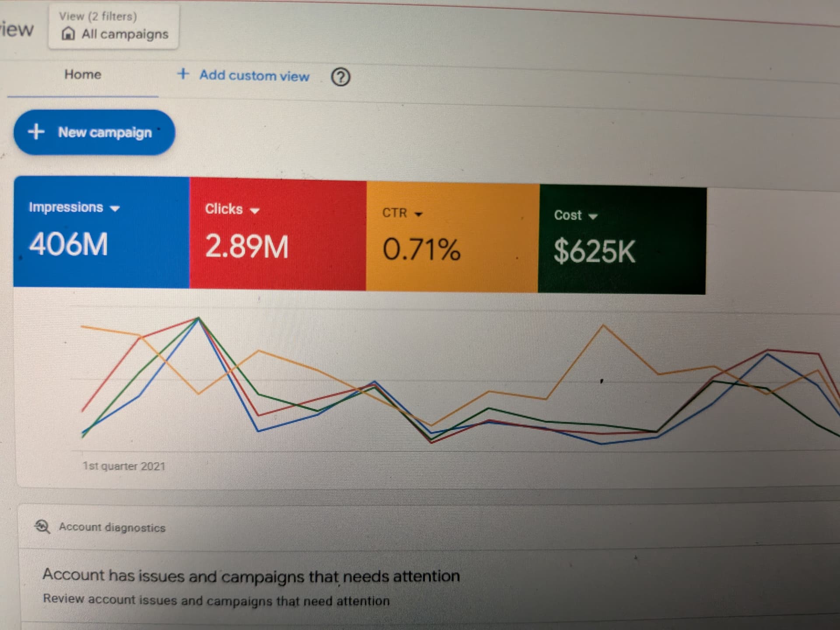Click the 2.89M clicks value
This screenshot has height=630, width=840.
247,246
